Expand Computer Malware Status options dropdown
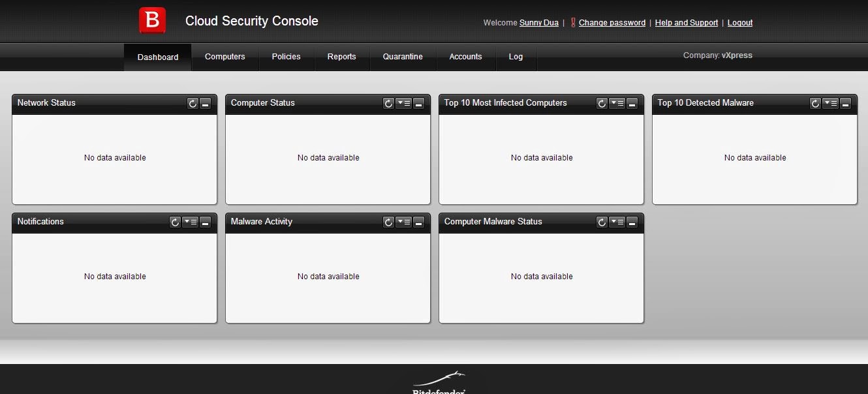 coord(617,222)
